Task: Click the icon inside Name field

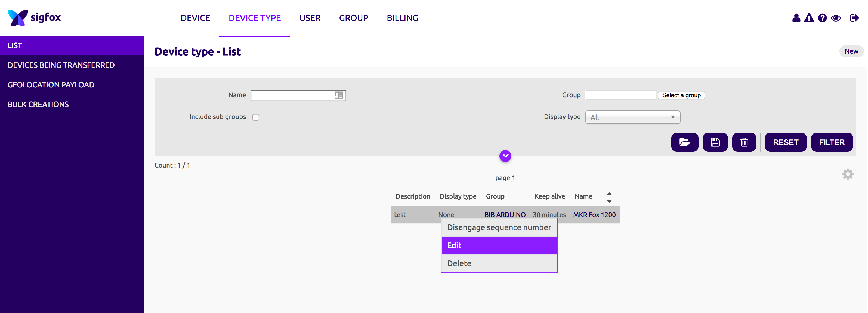Action: (339, 95)
